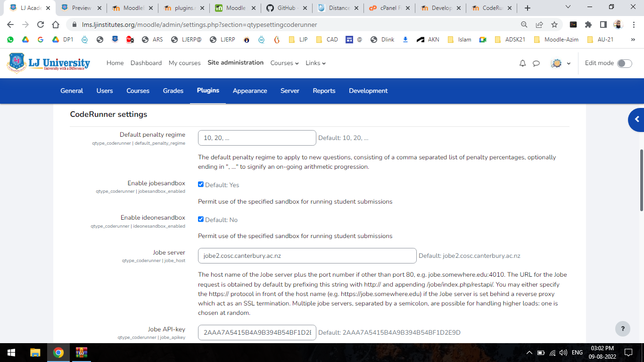The height and width of the screenshot is (362, 644).
Task: Switch to the Appearance admin tab
Action: [x=250, y=91]
